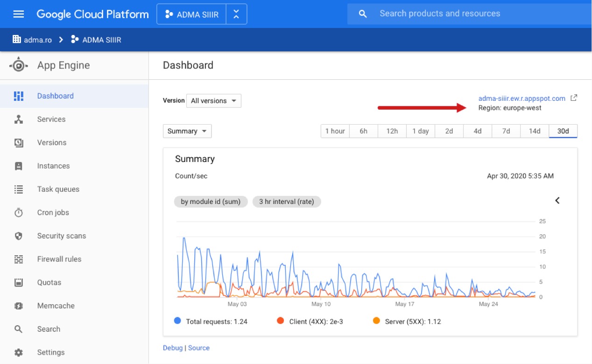Open the ADMA SIIR project selector
This screenshot has height=364, width=592.
click(191, 14)
